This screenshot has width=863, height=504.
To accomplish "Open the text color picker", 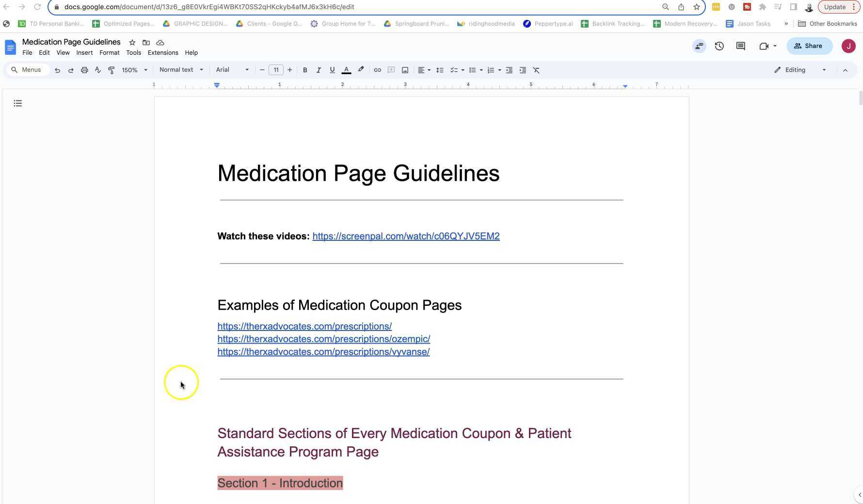I will point(346,70).
